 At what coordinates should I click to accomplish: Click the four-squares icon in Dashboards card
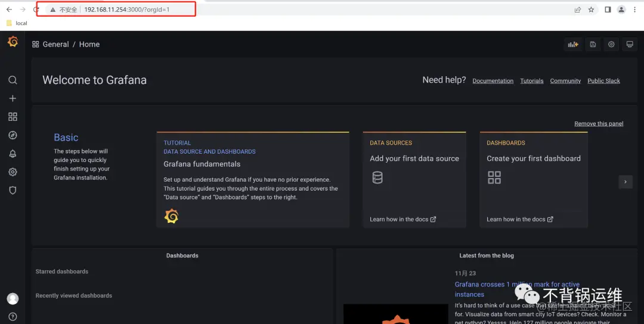[x=494, y=177]
